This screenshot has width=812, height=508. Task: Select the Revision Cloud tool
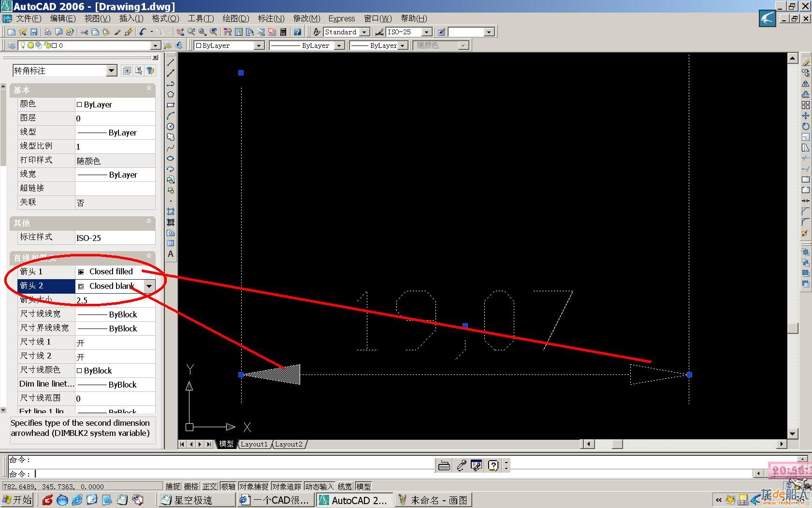(x=171, y=137)
